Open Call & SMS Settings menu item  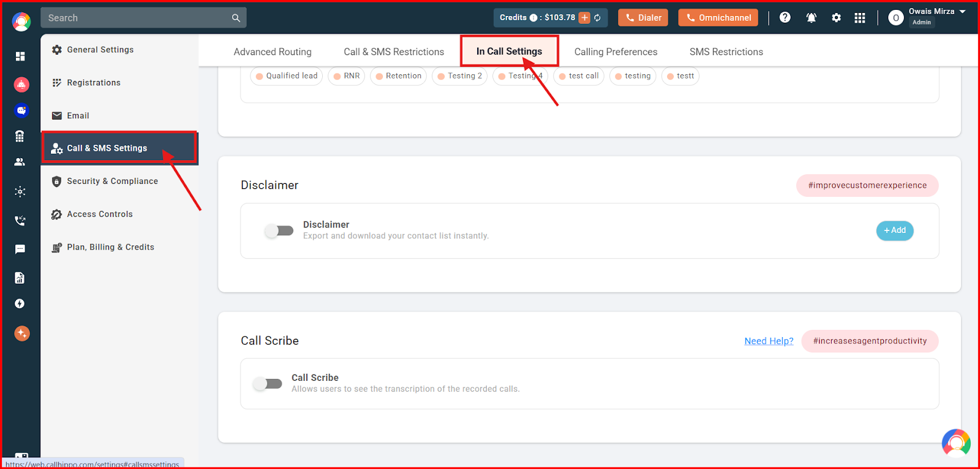[x=119, y=148]
